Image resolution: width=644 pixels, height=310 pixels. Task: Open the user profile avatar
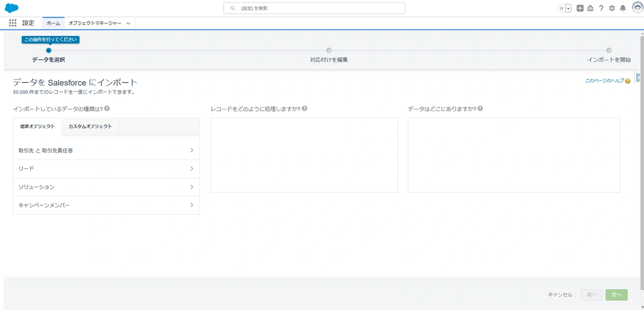click(x=638, y=8)
